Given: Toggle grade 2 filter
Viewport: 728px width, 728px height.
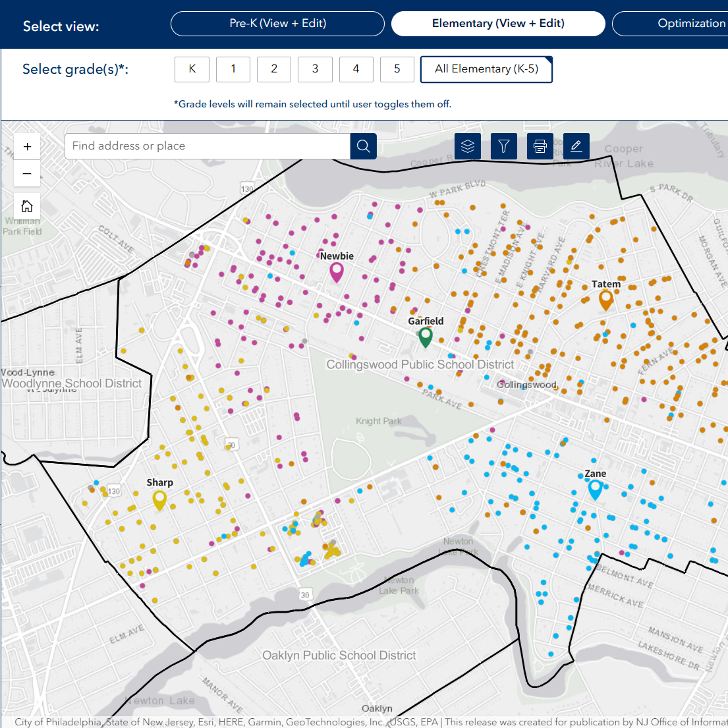Looking at the screenshot, I should coord(274,69).
